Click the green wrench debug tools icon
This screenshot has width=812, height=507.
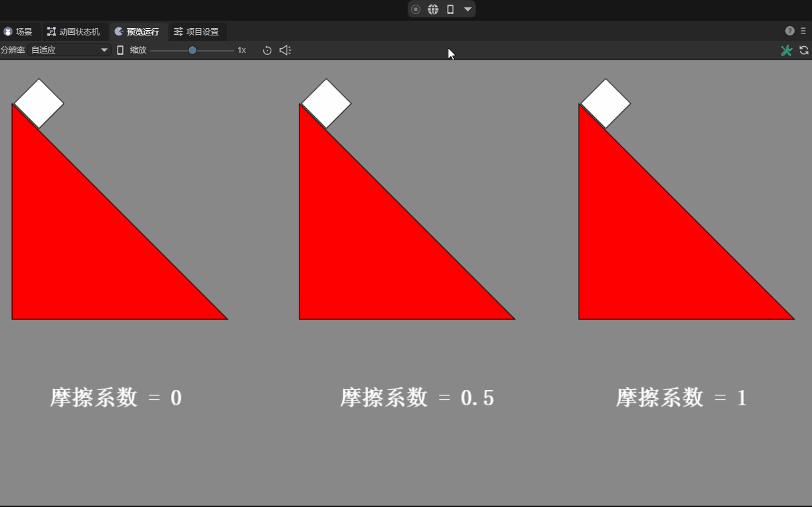[787, 50]
